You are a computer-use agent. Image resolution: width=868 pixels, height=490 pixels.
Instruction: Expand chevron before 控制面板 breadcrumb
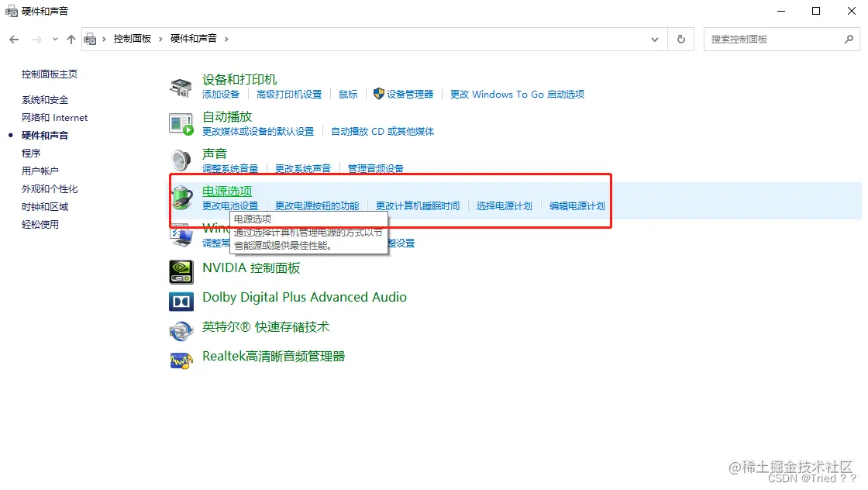point(104,39)
